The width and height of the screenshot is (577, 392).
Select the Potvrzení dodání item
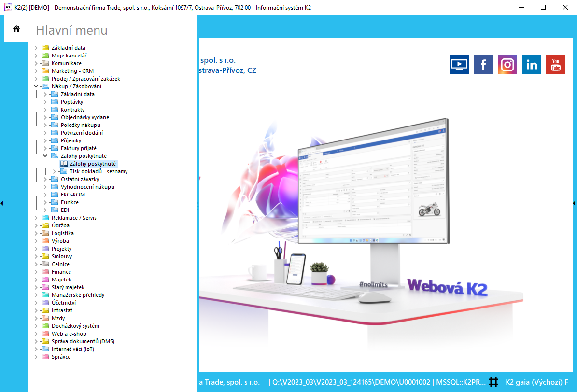click(x=82, y=133)
